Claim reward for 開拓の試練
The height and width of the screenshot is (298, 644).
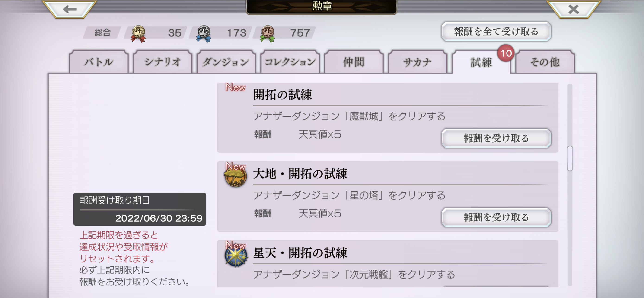tap(496, 138)
